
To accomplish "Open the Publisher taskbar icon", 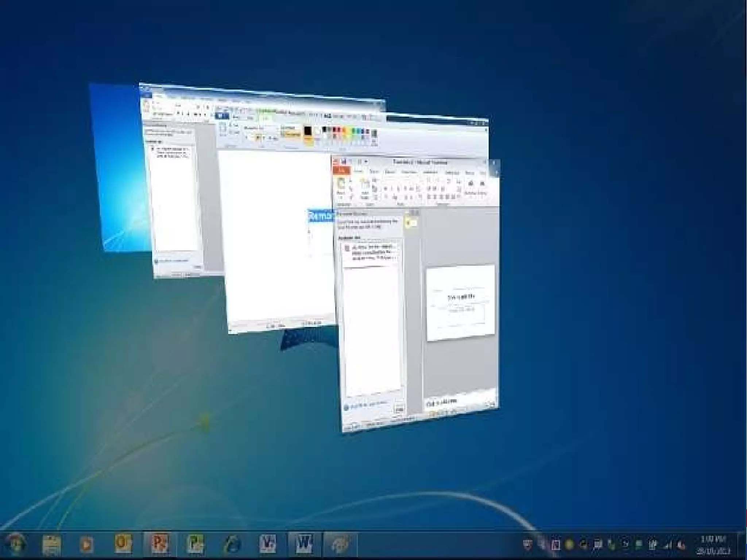I will [195, 544].
